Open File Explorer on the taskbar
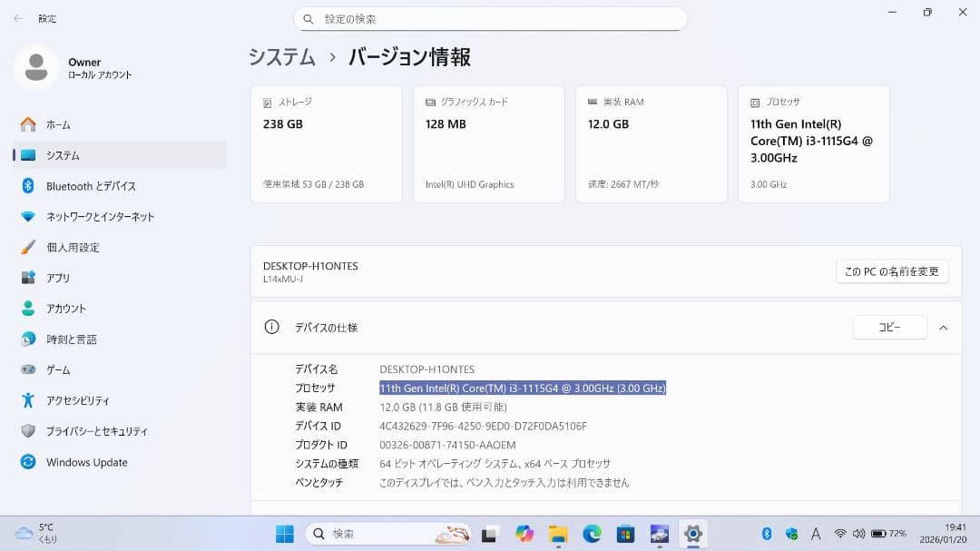980x551 pixels. click(x=557, y=534)
